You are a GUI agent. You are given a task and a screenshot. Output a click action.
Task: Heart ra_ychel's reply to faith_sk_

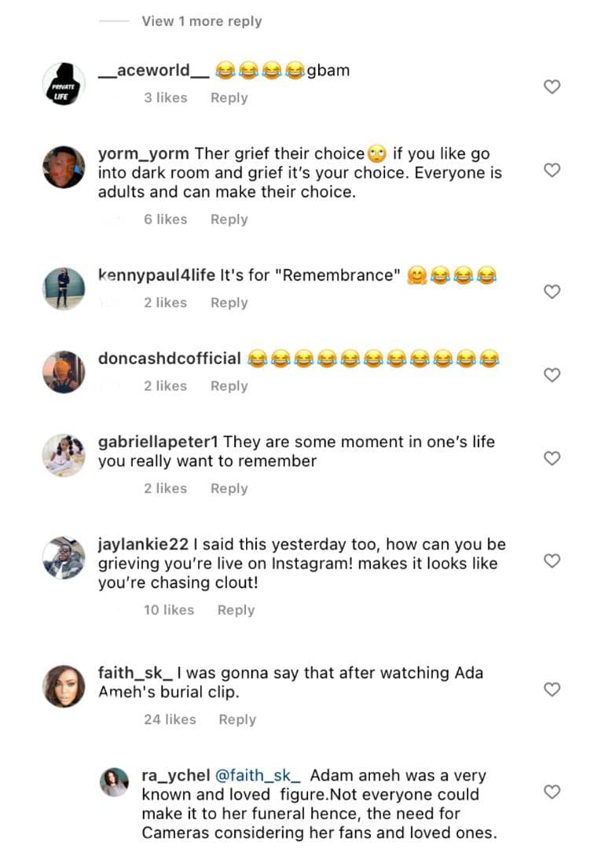tap(552, 792)
